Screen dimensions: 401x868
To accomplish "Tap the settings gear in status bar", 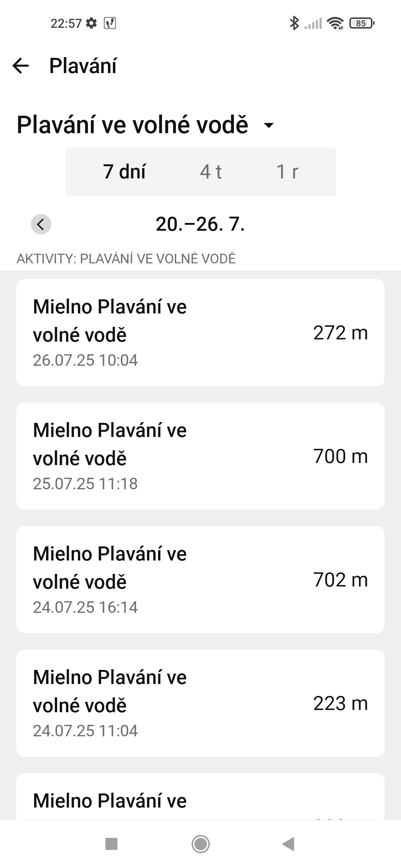I will pyautogui.click(x=91, y=23).
